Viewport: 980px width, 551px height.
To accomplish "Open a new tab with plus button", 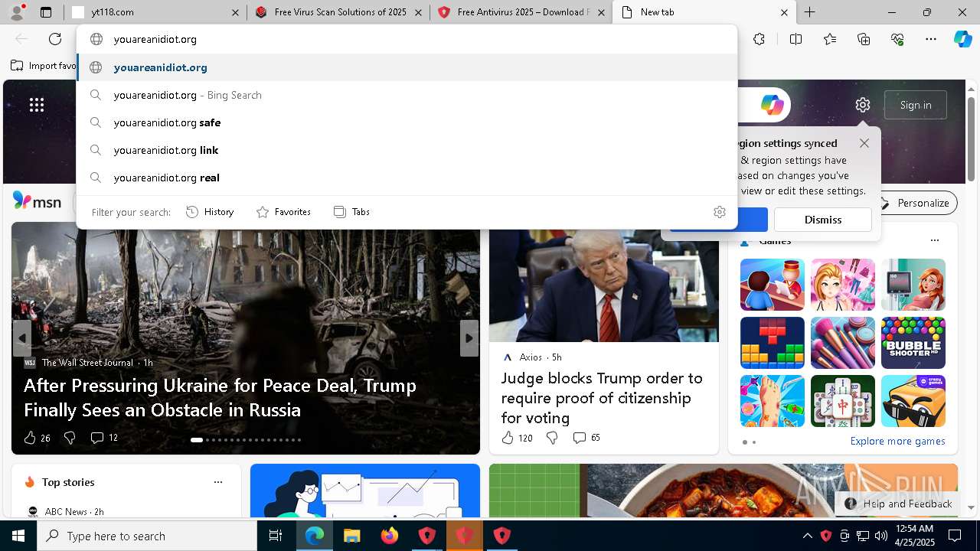I will click(809, 12).
